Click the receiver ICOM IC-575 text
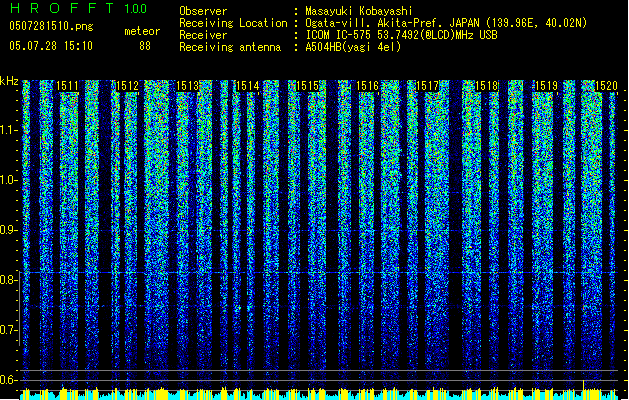Viewport: 629px width, 400px height. tap(401, 35)
